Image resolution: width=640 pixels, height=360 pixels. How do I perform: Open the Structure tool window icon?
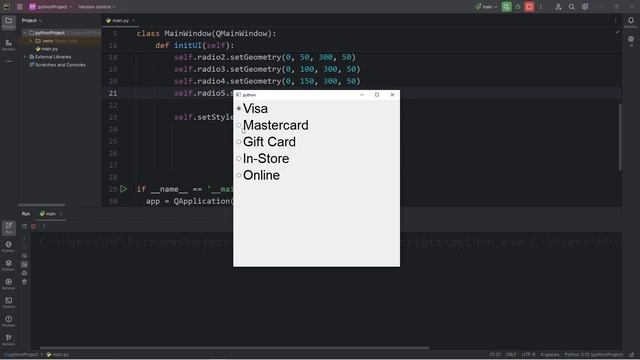click(9, 44)
